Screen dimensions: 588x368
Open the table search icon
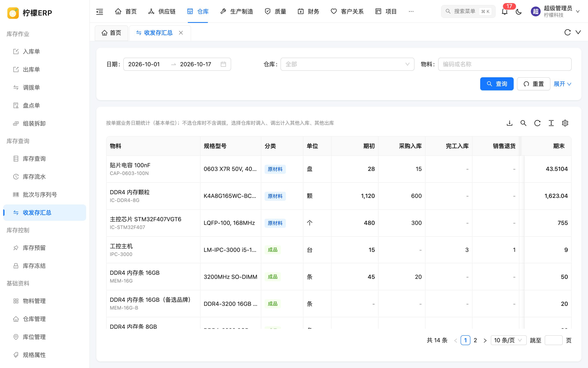click(x=523, y=123)
